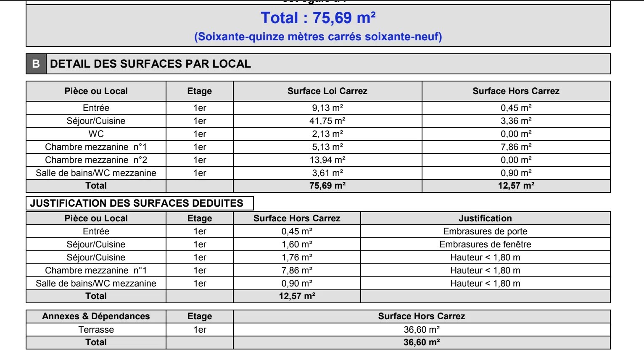Select the "Embrasures de porte" justification cell
644x352 pixels.
tap(485, 231)
